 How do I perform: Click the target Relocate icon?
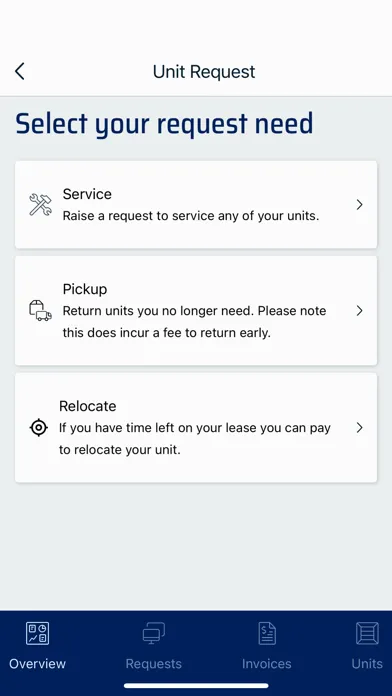tap(39, 427)
